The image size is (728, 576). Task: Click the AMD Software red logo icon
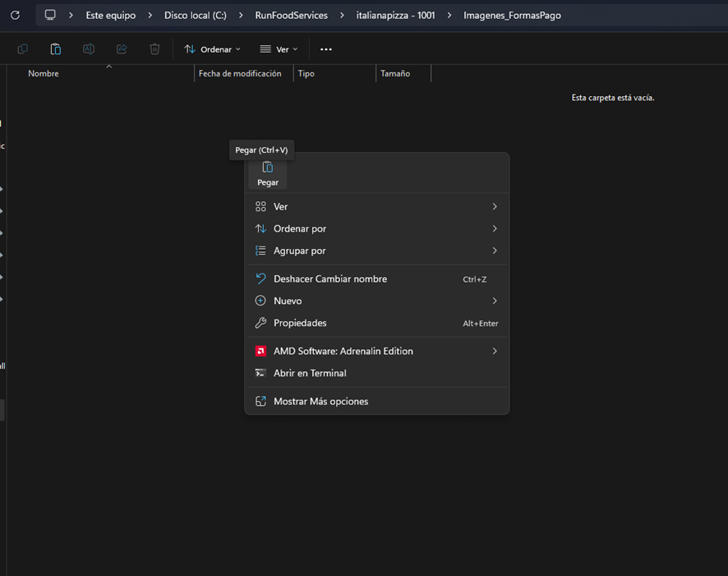point(260,351)
